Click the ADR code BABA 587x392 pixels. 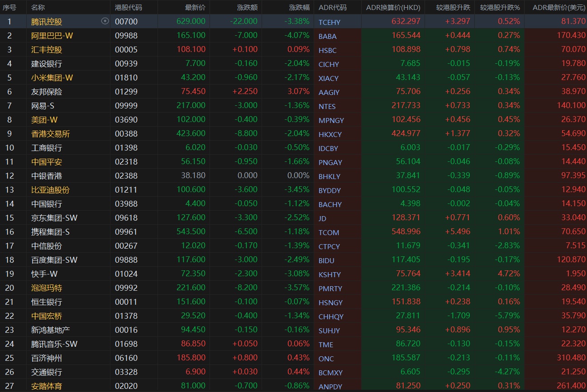pos(328,36)
